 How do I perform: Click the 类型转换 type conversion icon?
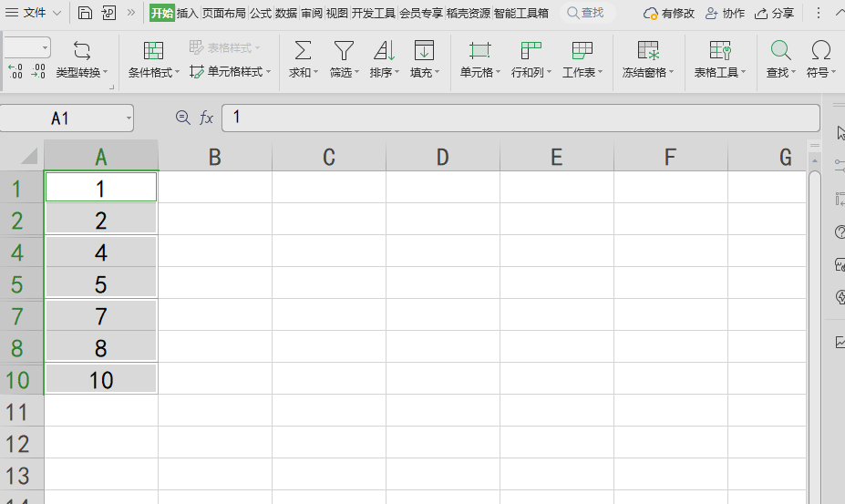[82, 51]
